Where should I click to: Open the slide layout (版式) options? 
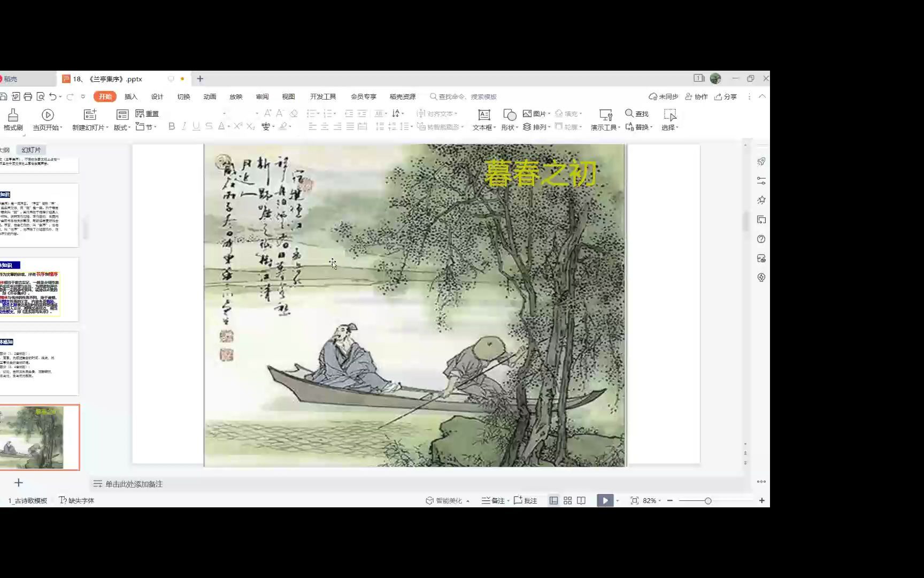point(122,119)
